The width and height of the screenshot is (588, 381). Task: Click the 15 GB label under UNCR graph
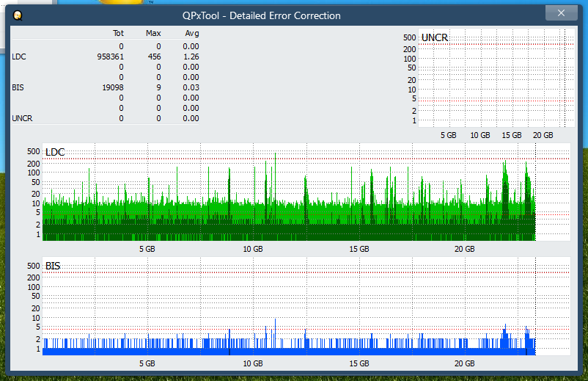click(511, 136)
